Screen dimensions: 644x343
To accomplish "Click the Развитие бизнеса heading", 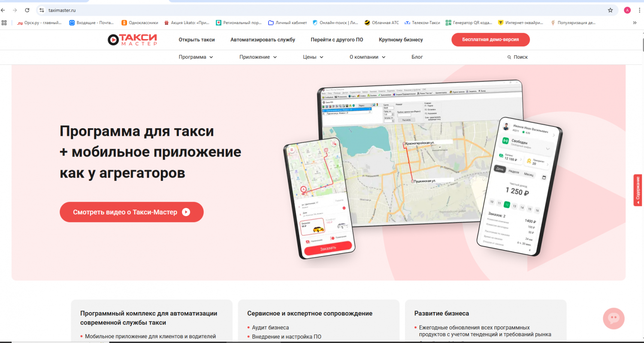I will [x=441, y=313].
